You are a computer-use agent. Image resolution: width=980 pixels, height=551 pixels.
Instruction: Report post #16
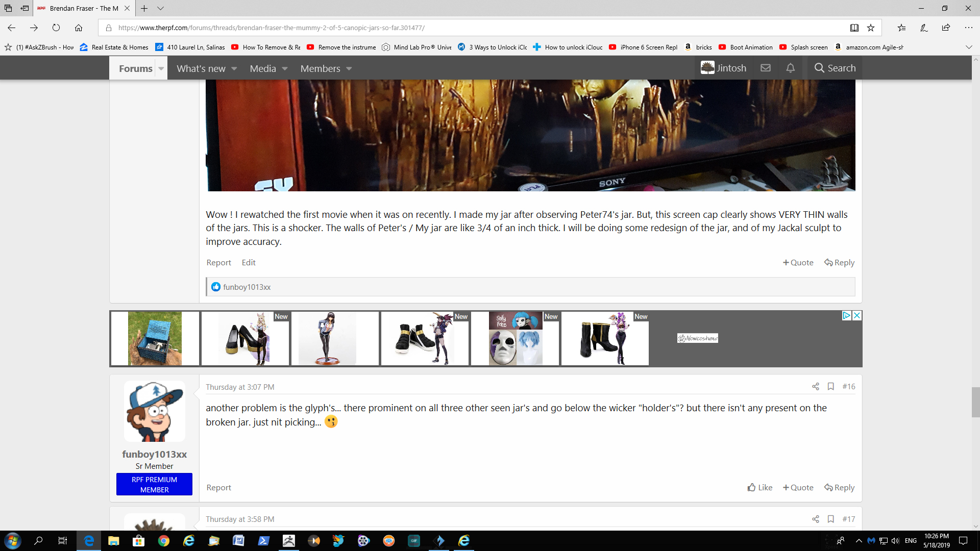[x=218, y=487]
